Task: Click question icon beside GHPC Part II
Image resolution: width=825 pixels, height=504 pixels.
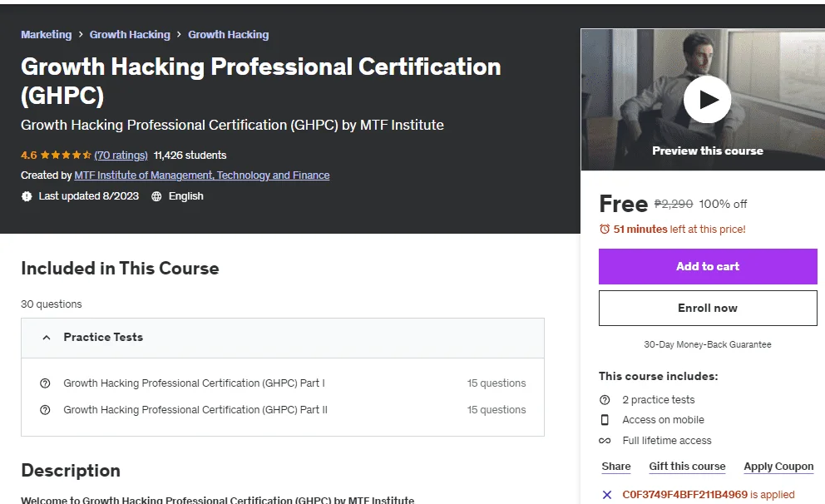Action: (45, 409)
